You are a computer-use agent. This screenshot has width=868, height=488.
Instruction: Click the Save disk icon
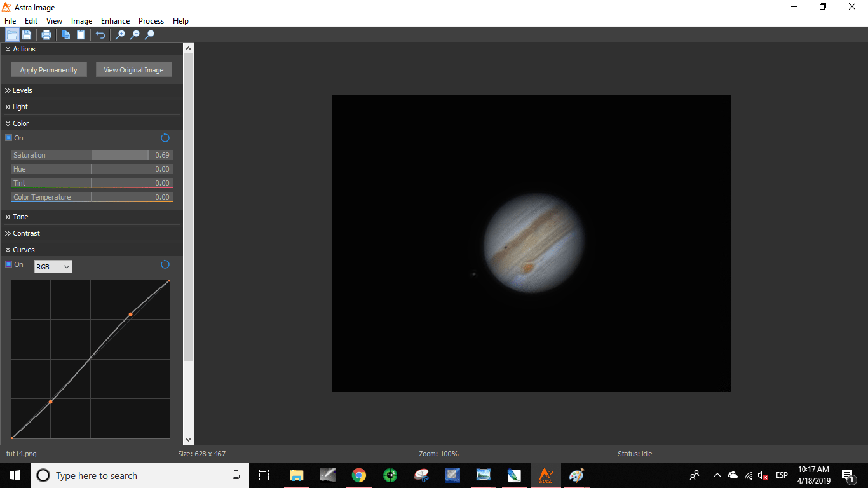[x=27, y=35]
